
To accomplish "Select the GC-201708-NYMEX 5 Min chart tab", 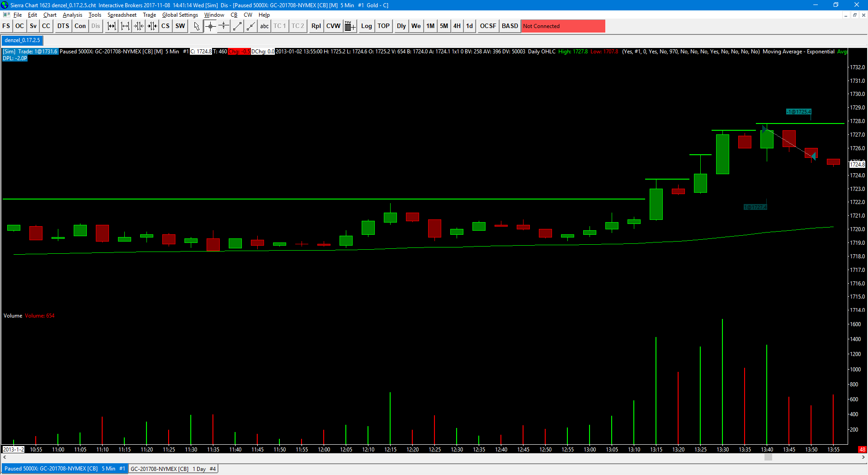I will [x=65, y=469].
